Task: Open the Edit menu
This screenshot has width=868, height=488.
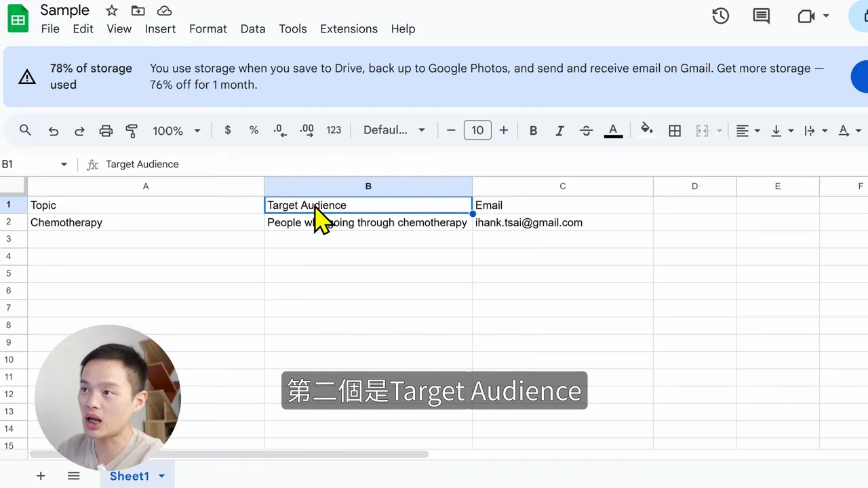Action: click(83, 28)
